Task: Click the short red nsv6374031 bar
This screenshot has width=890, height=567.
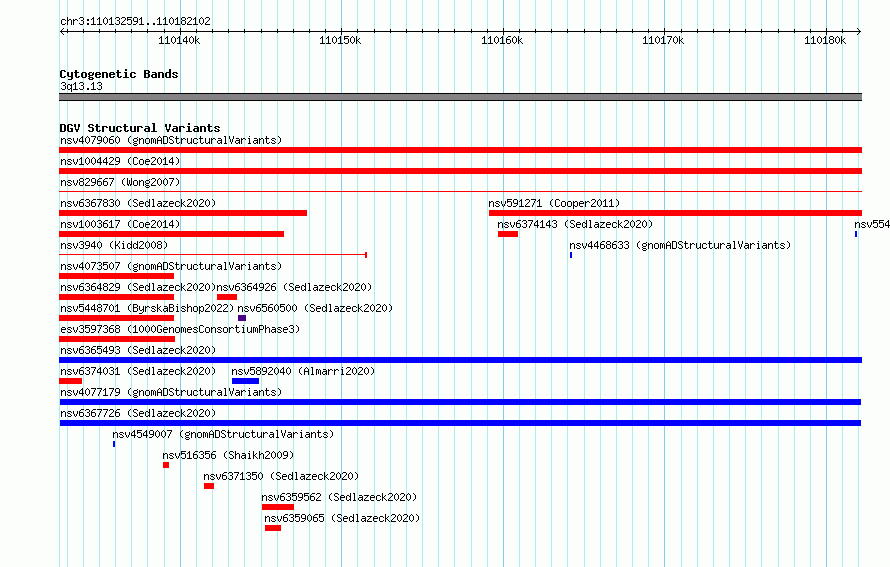Action: 70,381
